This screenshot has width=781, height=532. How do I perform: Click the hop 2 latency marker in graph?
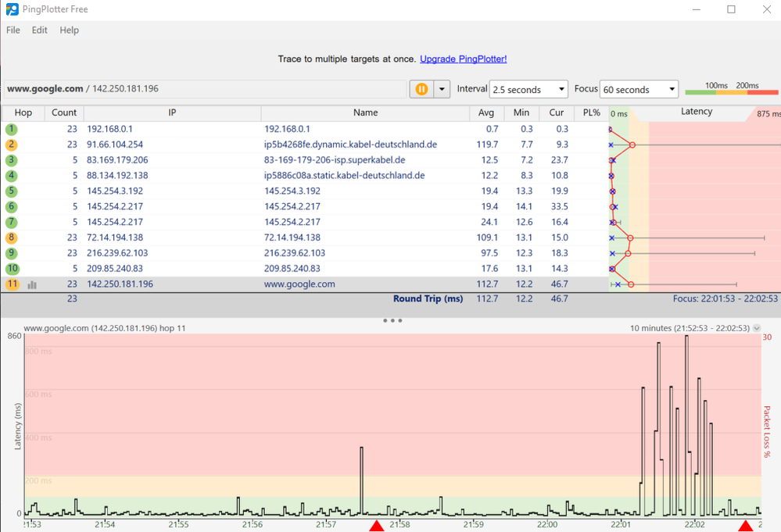pos(632,145)
